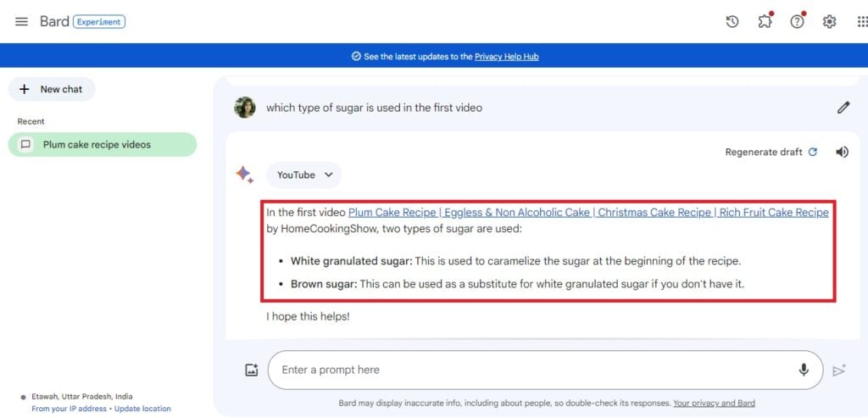
Task: Click the White granulated sugar bullet text
Action: coord(516,261)
